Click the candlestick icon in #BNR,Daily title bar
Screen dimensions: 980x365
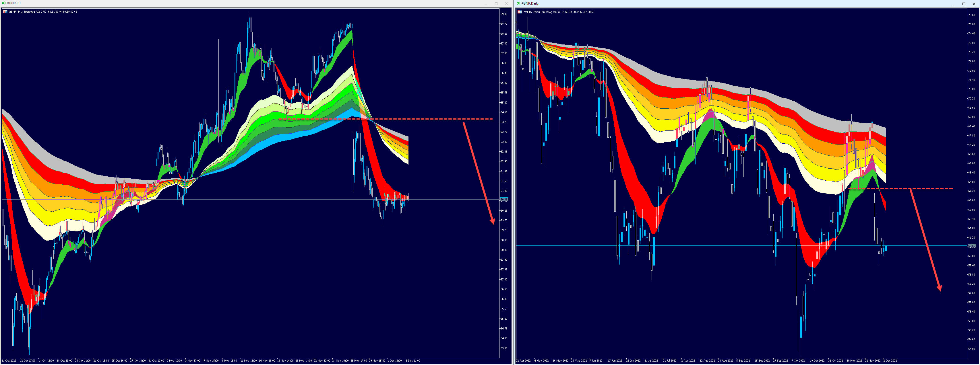[x=518, y=3]
